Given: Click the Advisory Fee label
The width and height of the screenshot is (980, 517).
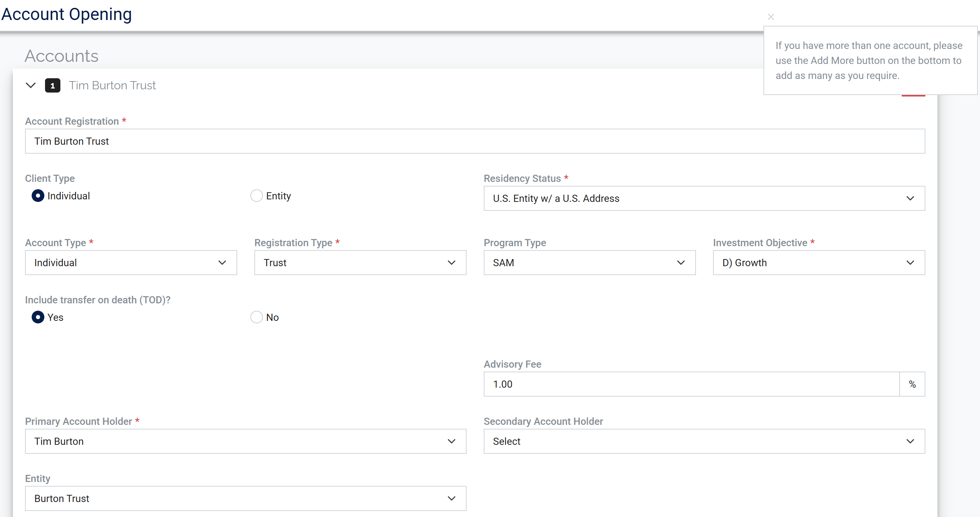Looking at the screenshot, I should (x=512, y=364).
